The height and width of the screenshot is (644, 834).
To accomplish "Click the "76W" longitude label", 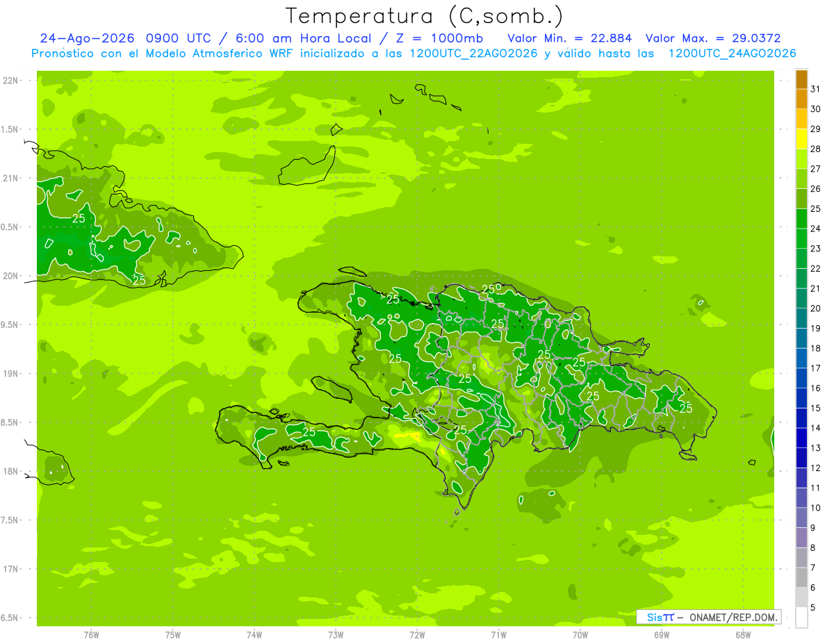I will click(x=91, y=634).
